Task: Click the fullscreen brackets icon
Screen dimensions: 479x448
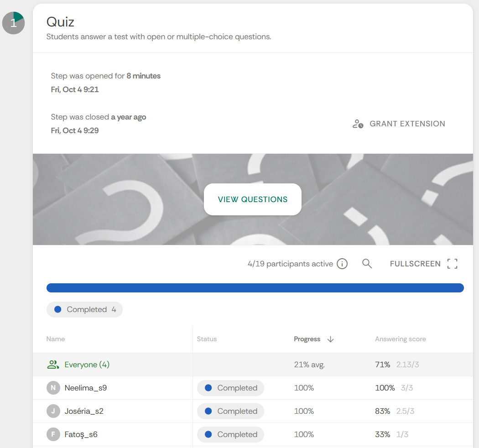Action: [x=452, y=264]
